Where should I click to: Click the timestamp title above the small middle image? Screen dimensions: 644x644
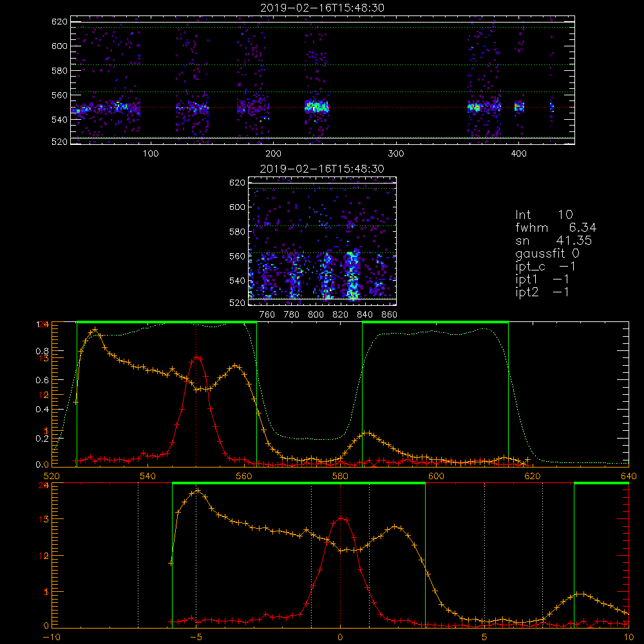[x=322, y=169]
